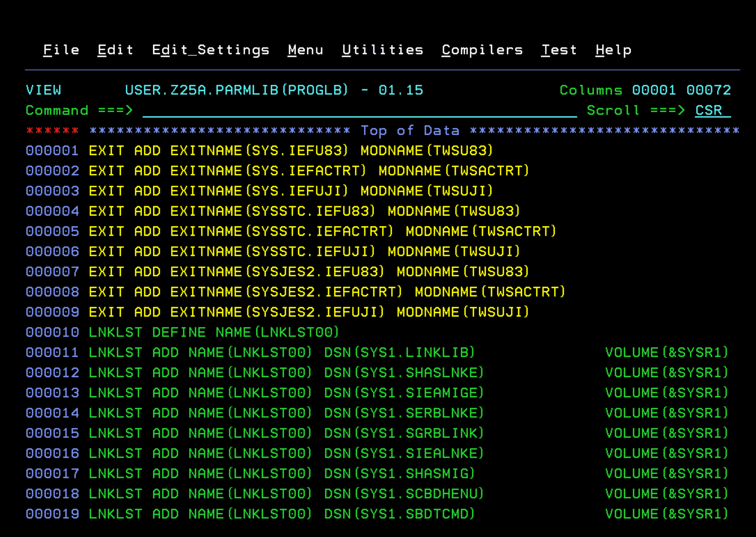756x537 pixels.
Task: Click LNKLST DEFINE NAME(LNKLST00) text
Action: click(x=214, y=333)
